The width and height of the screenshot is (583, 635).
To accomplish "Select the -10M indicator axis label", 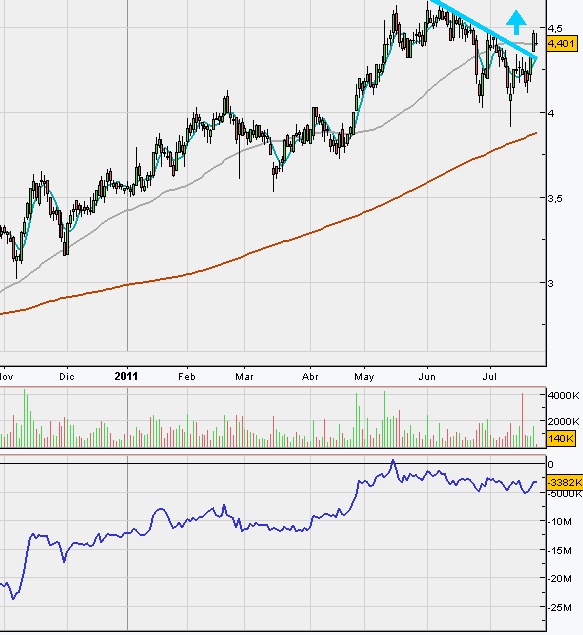I will pyautogui.click(x=560, y=521).
